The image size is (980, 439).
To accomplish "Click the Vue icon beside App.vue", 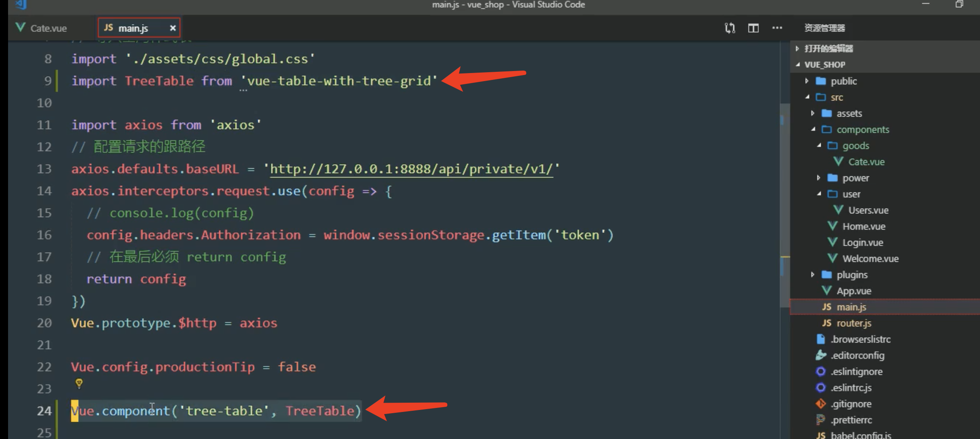I will coord(826,291).
